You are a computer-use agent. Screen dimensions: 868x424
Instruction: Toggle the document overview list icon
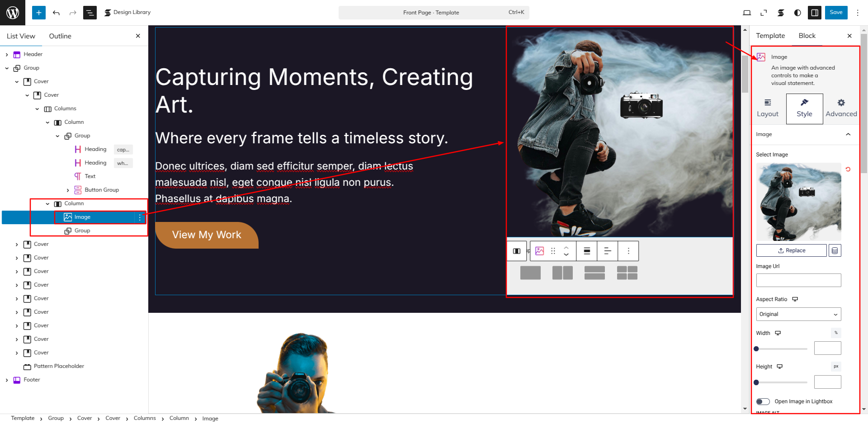(90, 13)
